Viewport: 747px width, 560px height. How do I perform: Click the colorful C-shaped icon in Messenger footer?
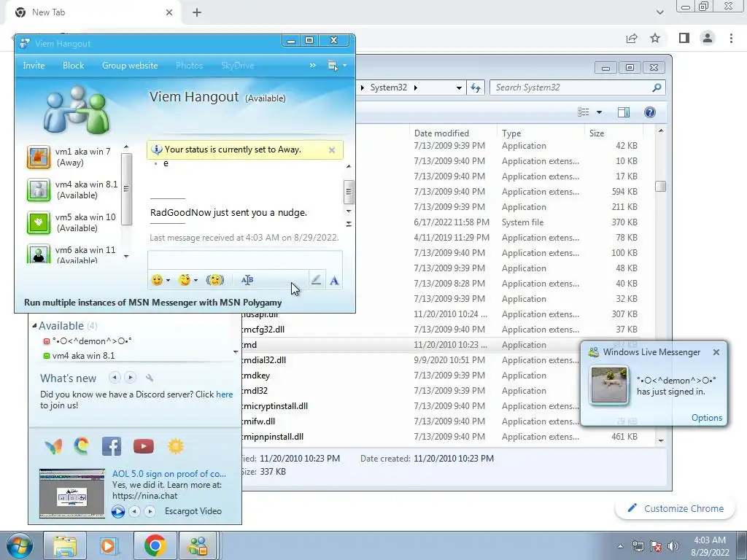tap(82, 446)
